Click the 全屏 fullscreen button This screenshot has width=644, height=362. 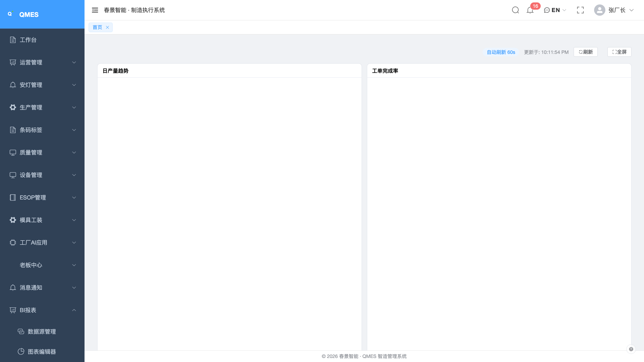619,52
